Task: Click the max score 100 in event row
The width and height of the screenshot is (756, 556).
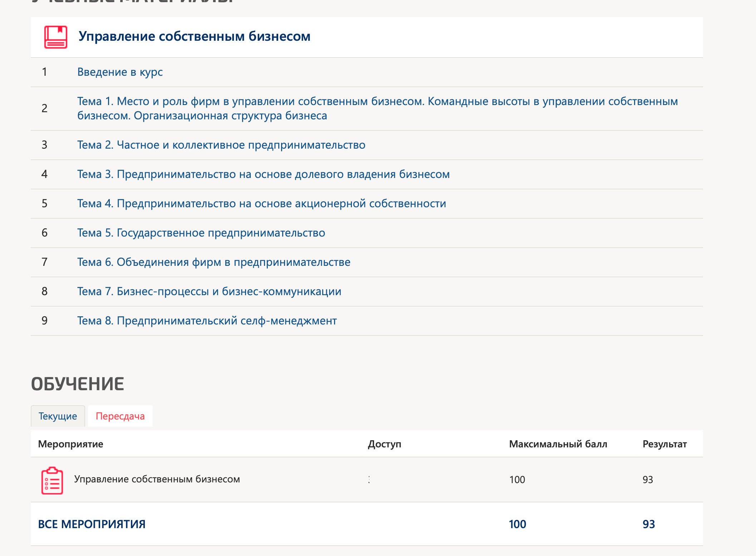Action: (x=517, y=480)
